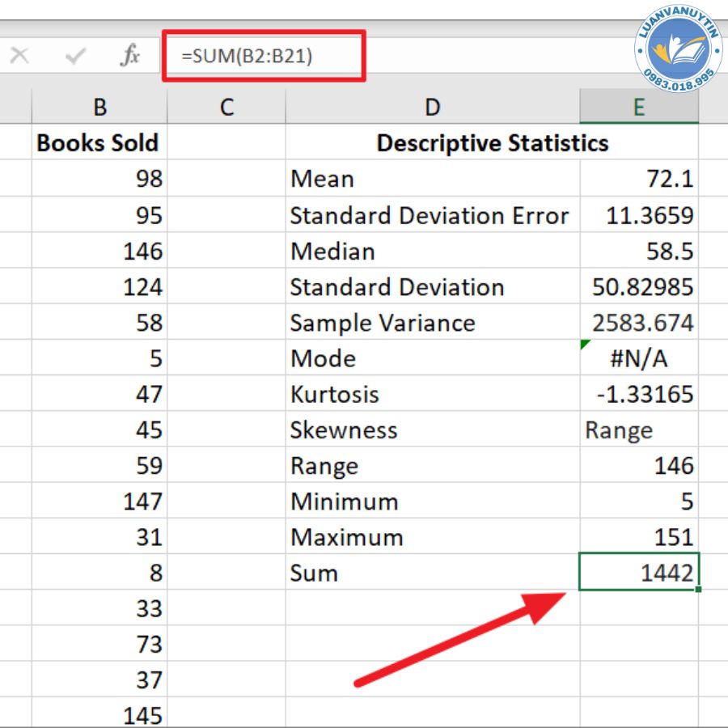This screenshot has width=728, height=728.
Task: Click the Cancel X icon in formula bar
Action: (x=19, y=56)
